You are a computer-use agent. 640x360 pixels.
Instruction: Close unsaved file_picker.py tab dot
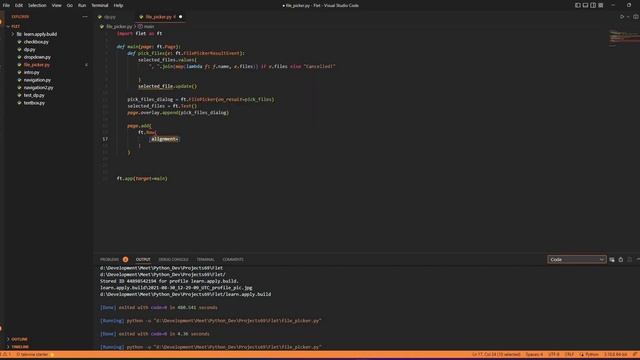[x=180, y=17]
